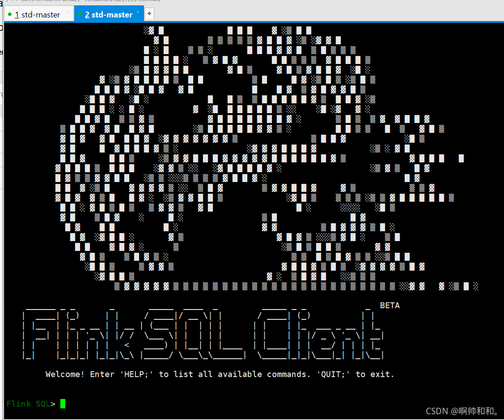The image size is (504, 420).
Task: Select the '2 std-master' session tab
Action: (109, 15)
